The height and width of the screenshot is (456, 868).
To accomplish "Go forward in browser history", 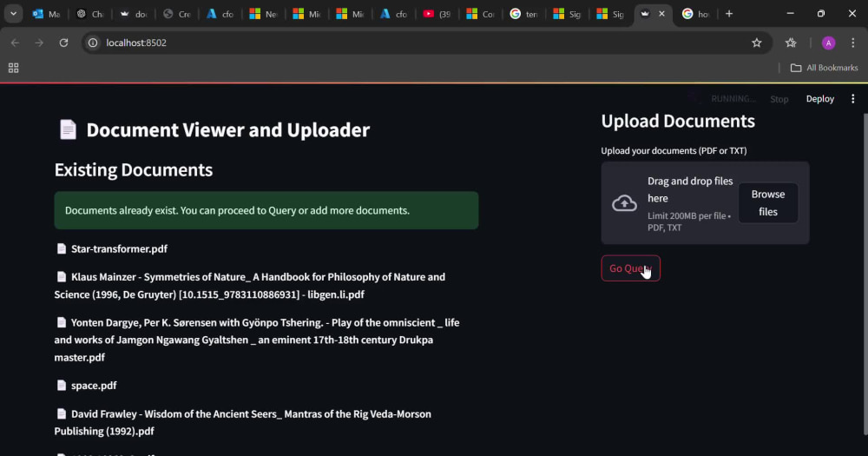I will (39, 43).
